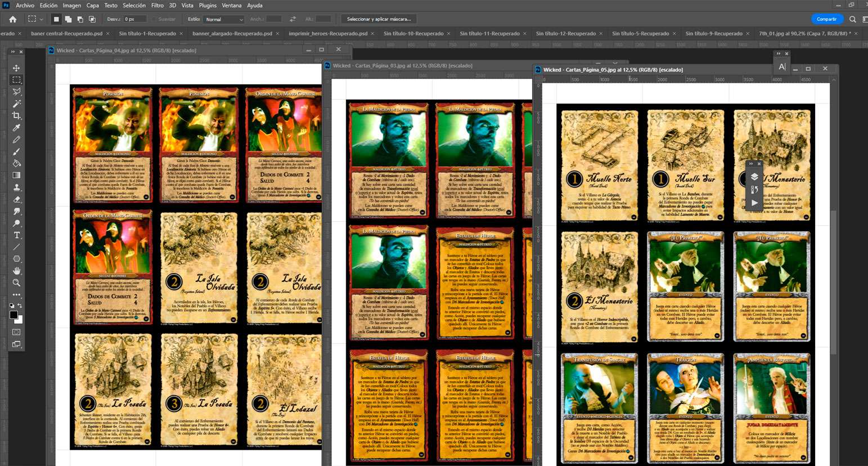Open the workspace switcher icon

coord(865,19)
